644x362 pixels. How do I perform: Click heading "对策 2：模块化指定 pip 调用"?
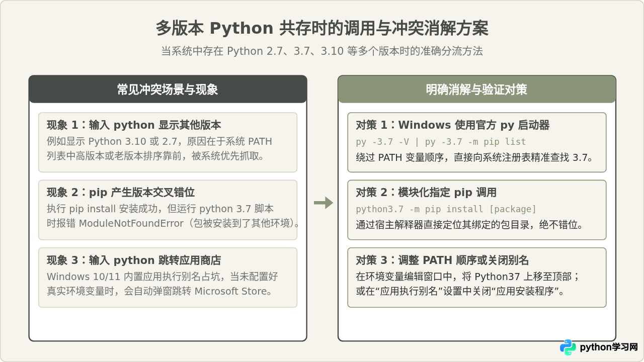(426, 193)
